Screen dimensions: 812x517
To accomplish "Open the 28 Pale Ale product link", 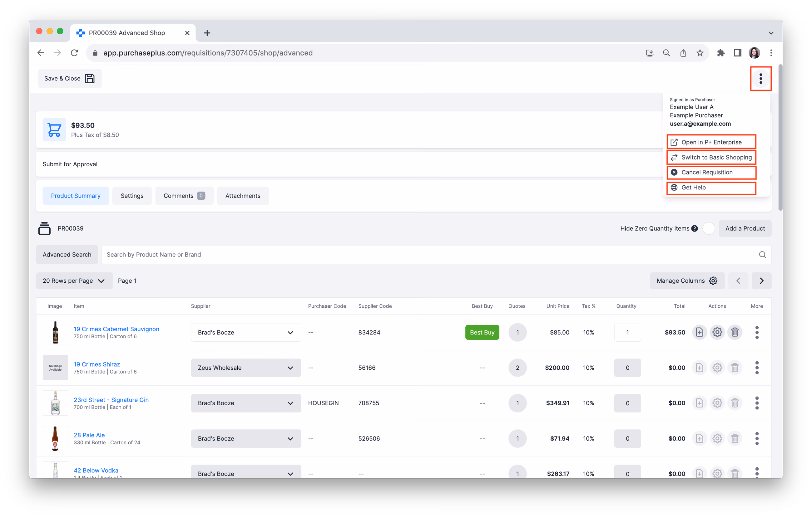I will tap(89, 435).
